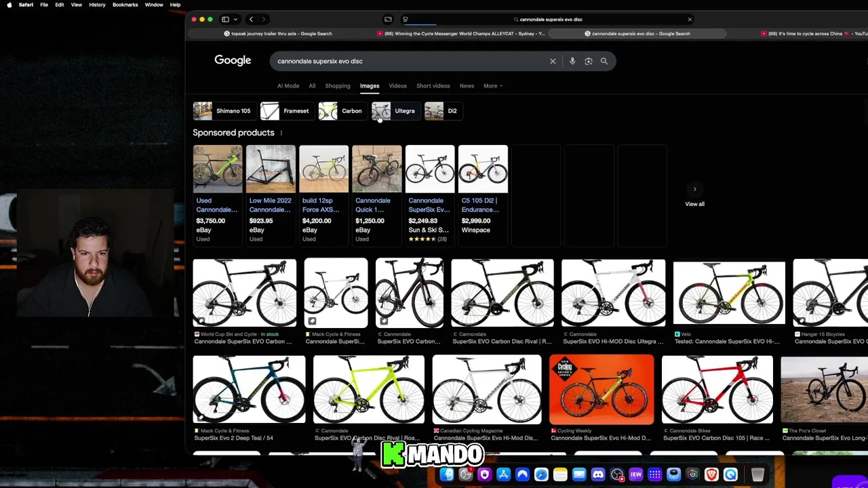Open QuickTime Player from the dock
Image resolution: width=868 pixels, height=488 pixels.
click(x=730, y=474)
